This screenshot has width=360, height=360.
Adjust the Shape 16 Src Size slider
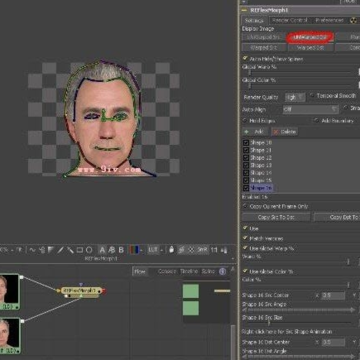298,323
